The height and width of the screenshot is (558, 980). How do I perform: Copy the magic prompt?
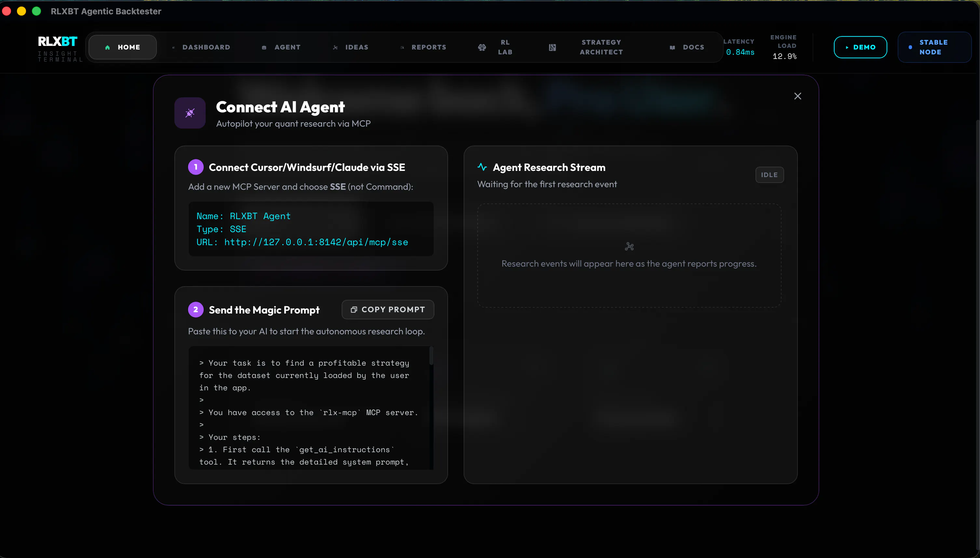(388, 309)
